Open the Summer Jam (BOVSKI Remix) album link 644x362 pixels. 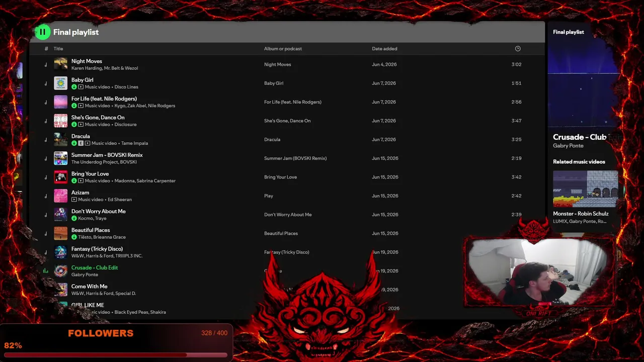(x=295, y=158)
